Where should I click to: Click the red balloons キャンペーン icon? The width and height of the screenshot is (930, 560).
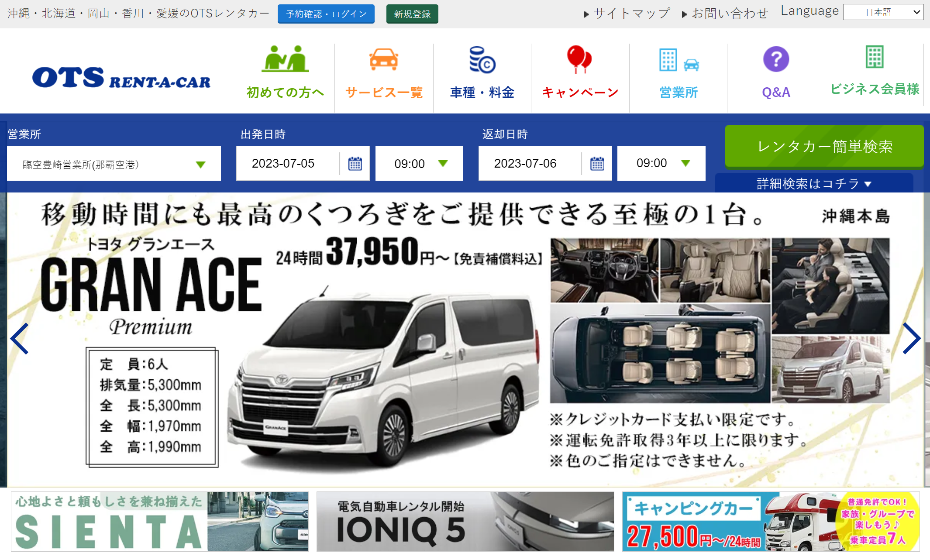click(579, 59)
